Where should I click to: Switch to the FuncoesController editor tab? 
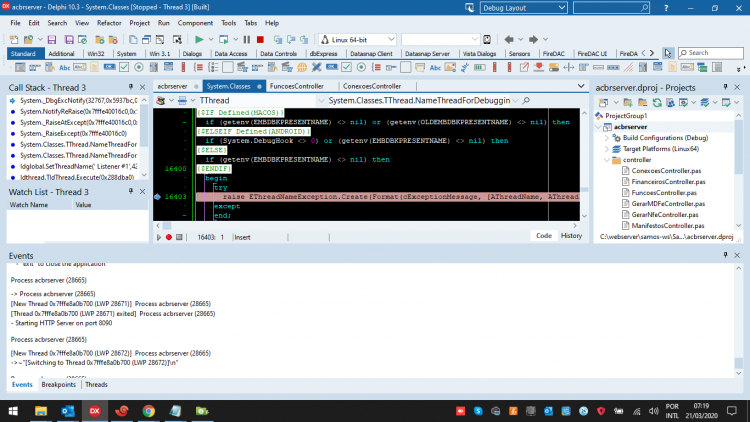coord(297,86)
